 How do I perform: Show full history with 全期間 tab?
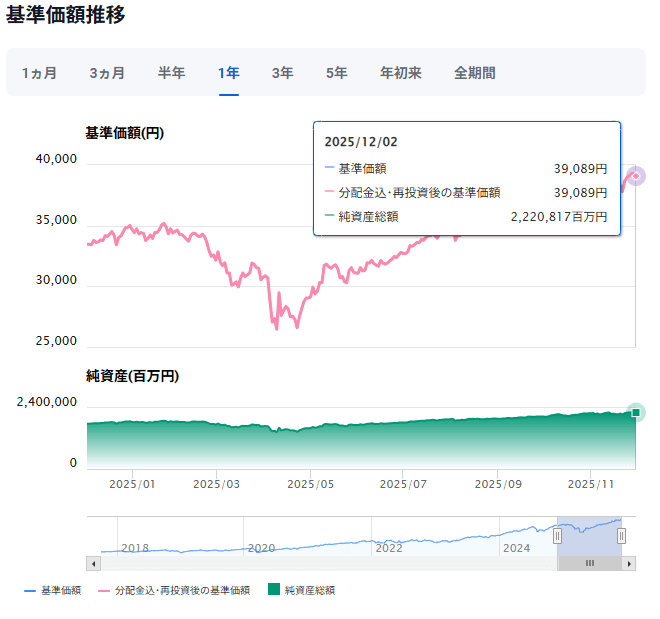pos(475,73)
